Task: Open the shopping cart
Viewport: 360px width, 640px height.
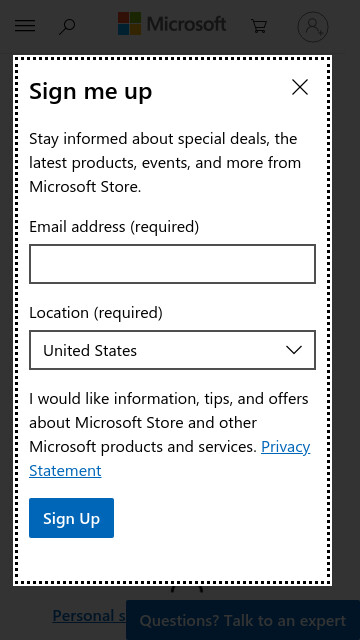Action: point(259,26)
